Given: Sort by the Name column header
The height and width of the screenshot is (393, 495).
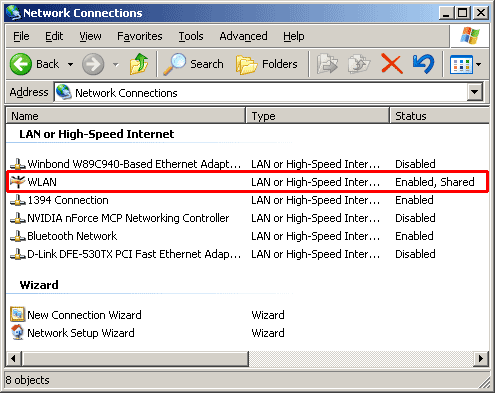Looking at the screenshot, I should point(126,116).
